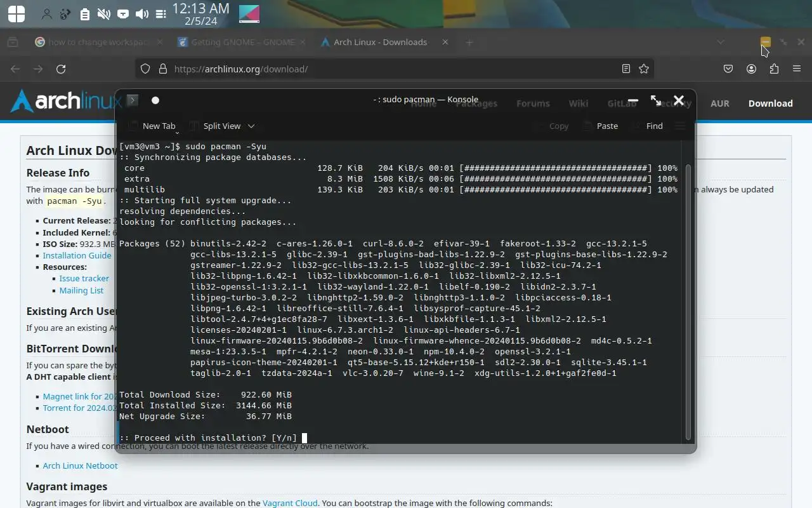Switch to Getting GNOME tab
Image resolution: width=812 pixels, height=508 pixels.
point(236,42)
